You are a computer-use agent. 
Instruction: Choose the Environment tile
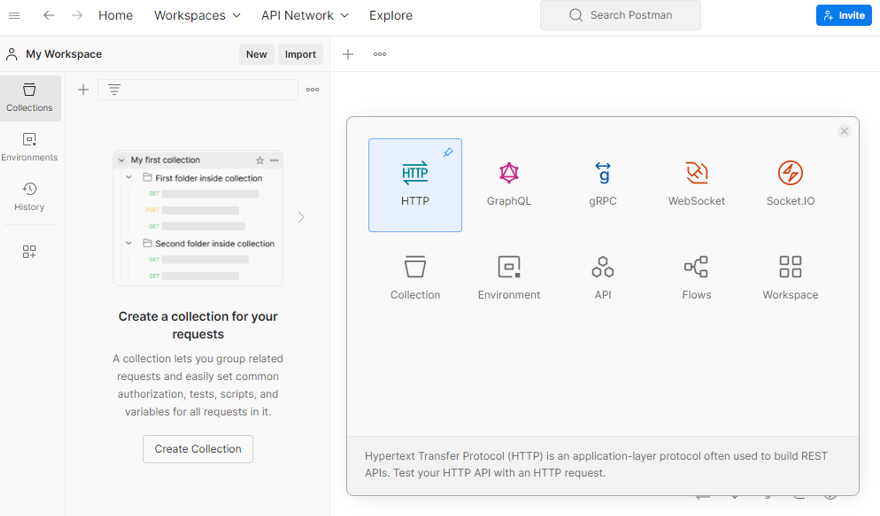[509, 277]
